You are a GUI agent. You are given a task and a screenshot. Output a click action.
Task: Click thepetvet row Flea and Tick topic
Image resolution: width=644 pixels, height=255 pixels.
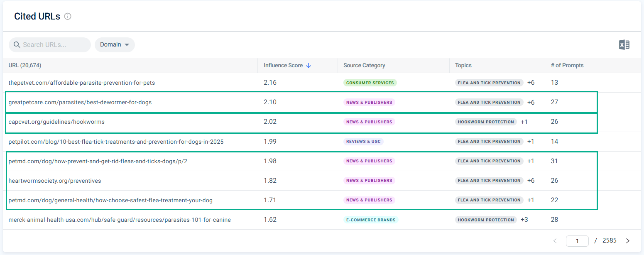pos(489,83)
